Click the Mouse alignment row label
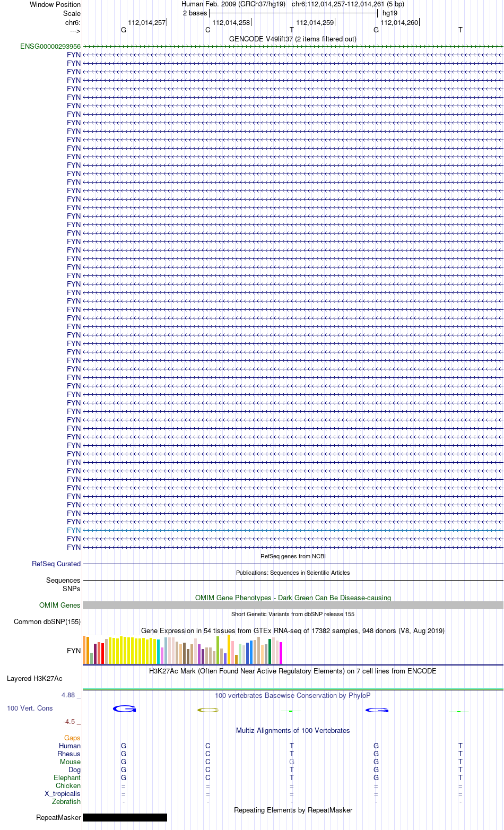Viewport: 504px width, 830px height. pyautogui.click(x=71, y=762)
